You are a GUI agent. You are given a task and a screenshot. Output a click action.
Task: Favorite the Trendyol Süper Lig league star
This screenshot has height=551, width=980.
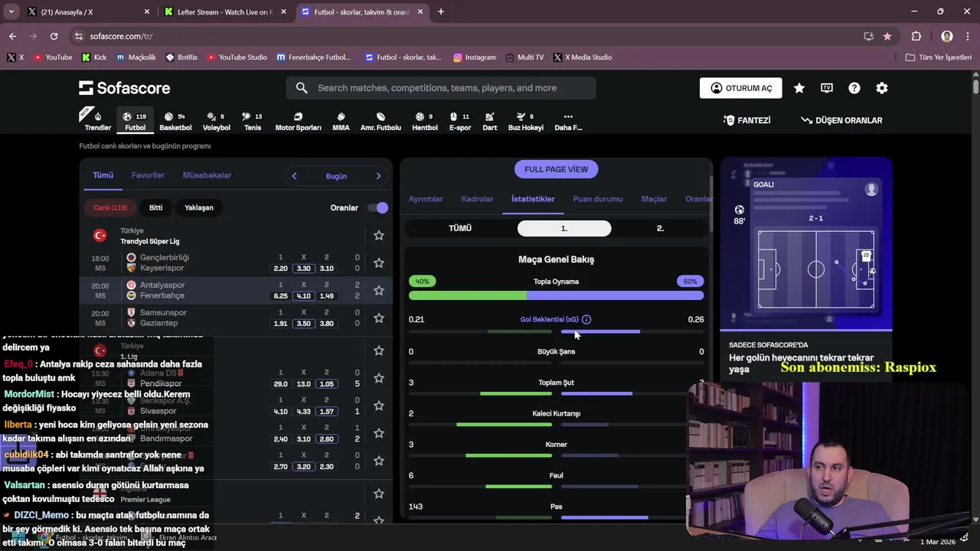coord(378,236)
